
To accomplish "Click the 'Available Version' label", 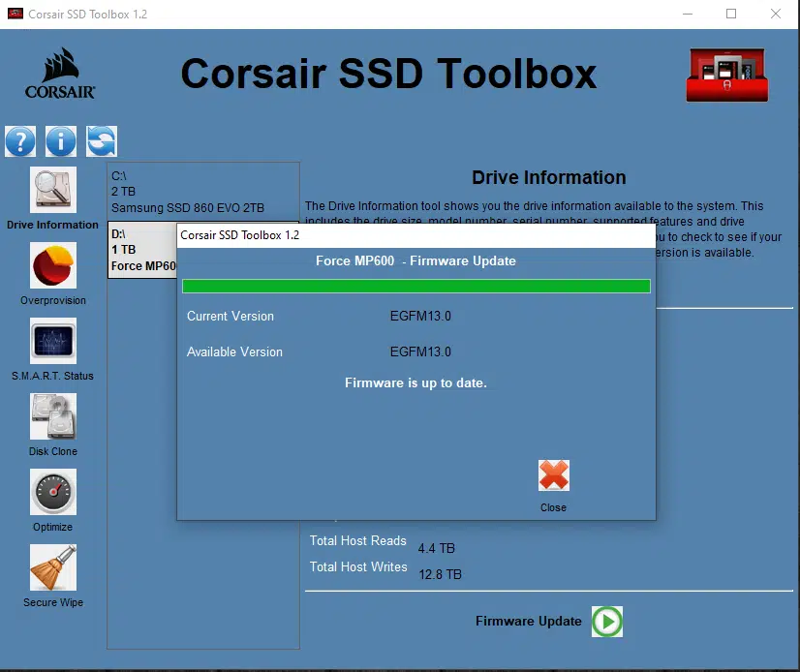I will click(234, 352).
